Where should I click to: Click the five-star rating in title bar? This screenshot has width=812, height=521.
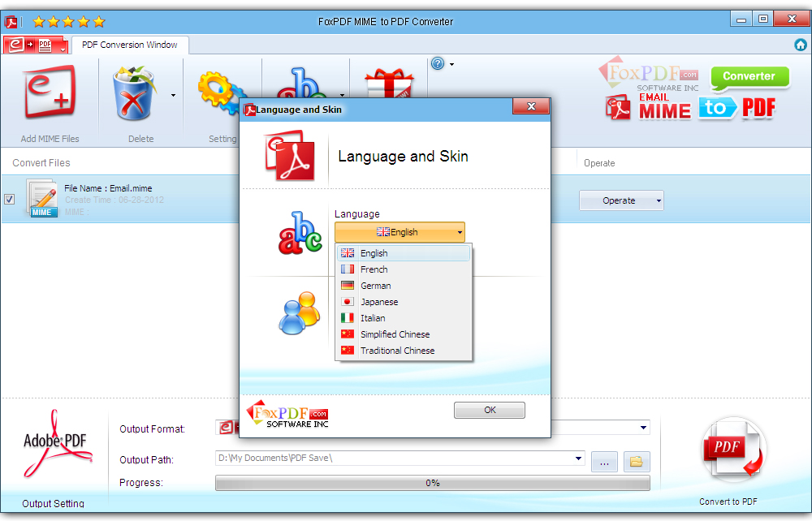[x=69, y=22]
